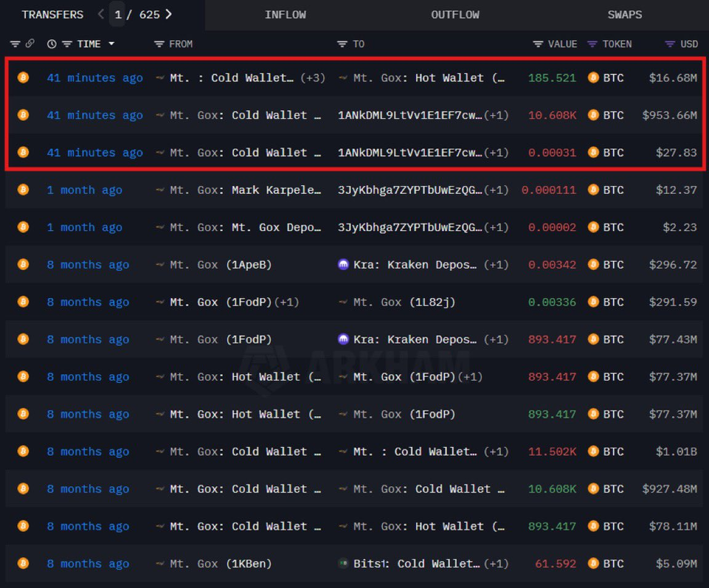Open the Mt. Gox: Mark Karpeles sender link
709x588 pixels.
coord(245,190)
